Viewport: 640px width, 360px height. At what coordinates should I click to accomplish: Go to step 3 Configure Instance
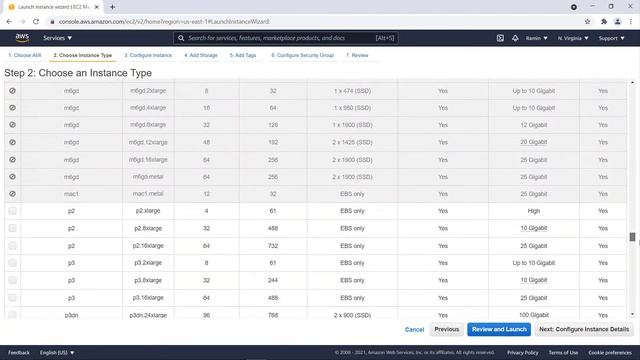click(x=148, y=55)
